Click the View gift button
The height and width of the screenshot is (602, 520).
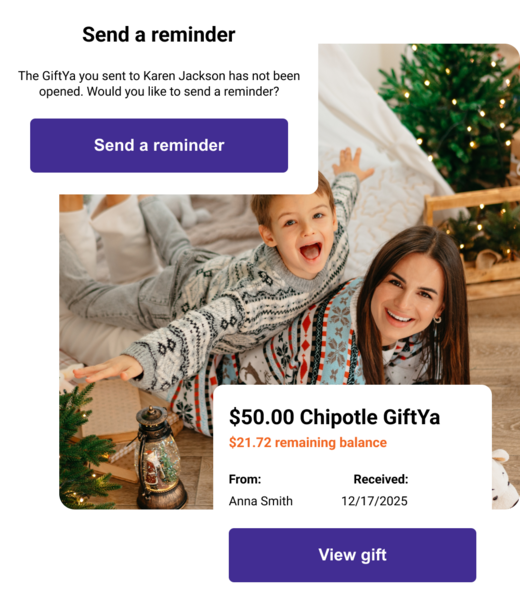[x=352, y=555]
